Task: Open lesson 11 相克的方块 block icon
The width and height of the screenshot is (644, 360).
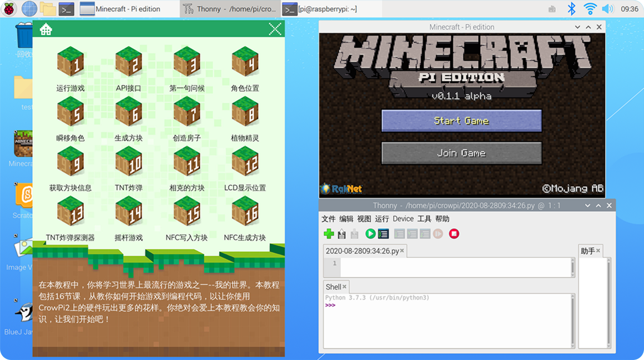Action: click(187, 161)
